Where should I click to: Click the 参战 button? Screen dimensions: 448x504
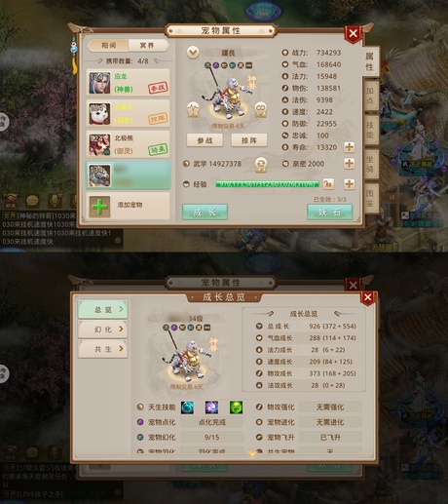click(205, 140)
